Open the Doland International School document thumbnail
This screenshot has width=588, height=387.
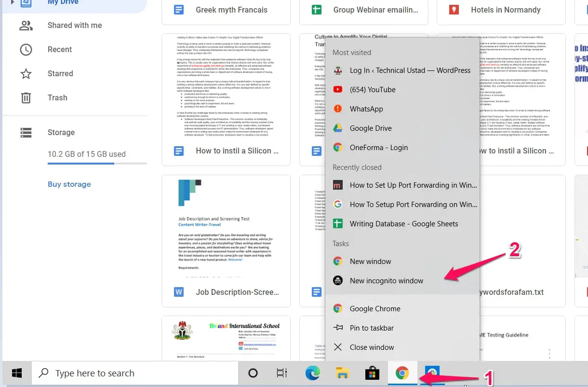point(226,339)
